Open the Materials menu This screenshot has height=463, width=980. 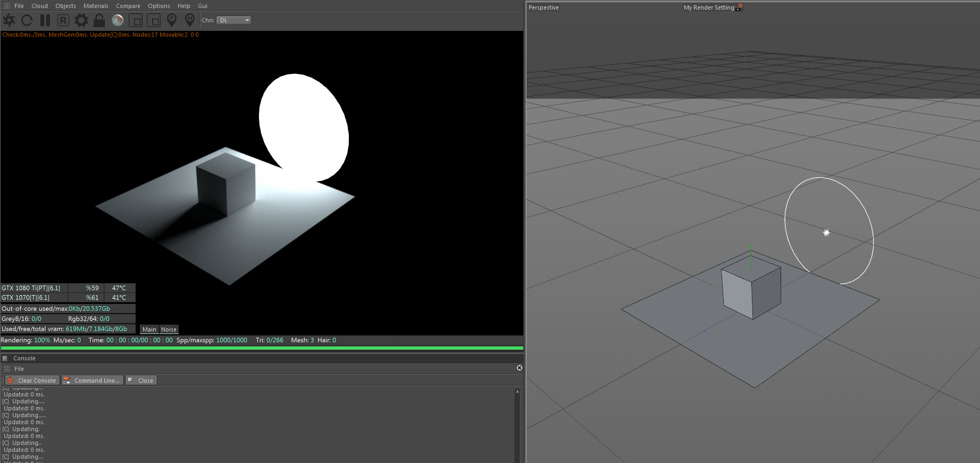tap(96, 6)
